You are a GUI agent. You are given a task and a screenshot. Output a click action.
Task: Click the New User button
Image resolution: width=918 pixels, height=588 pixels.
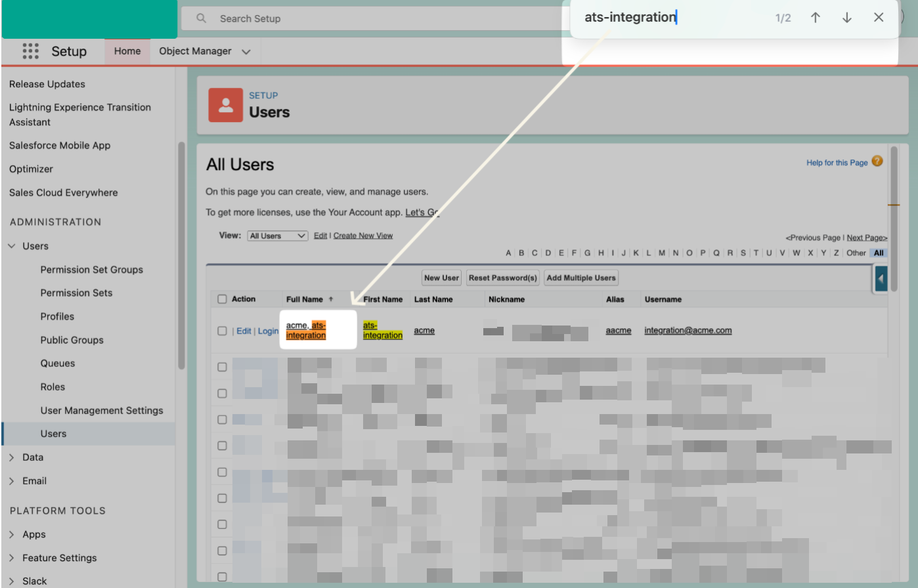pyautogui.click(x=441, y=278)
